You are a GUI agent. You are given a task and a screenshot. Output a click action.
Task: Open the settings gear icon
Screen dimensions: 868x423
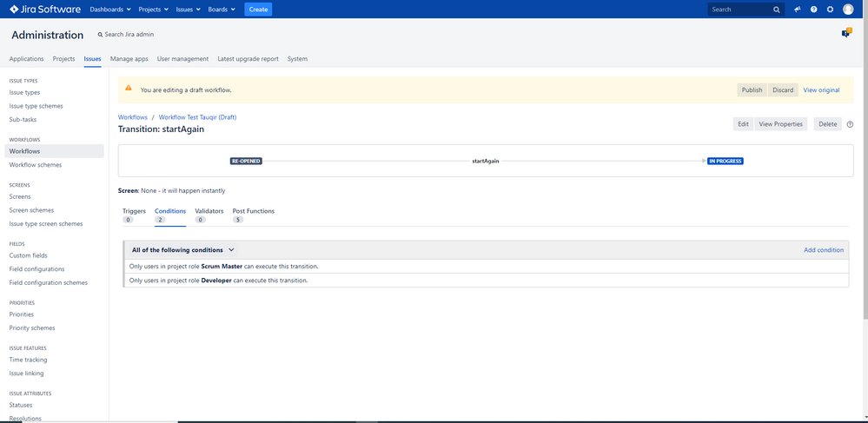830,10
